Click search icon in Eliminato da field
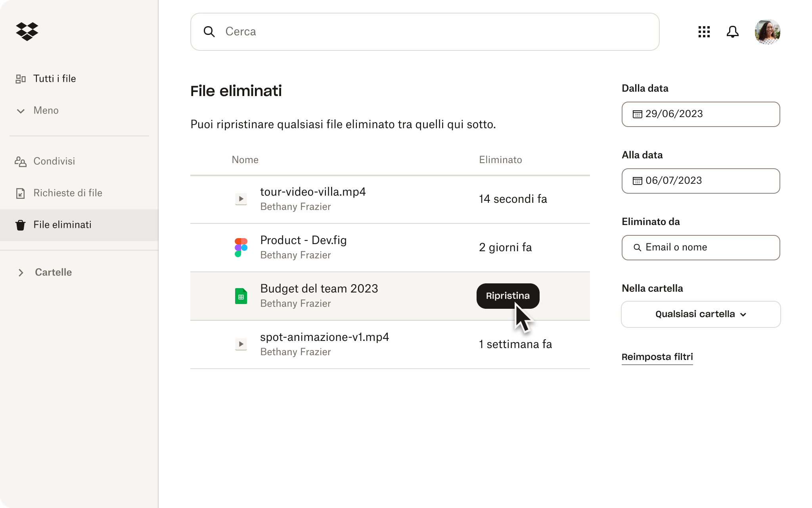Viewport: 812px width, 508px height. [x=637, y=248]
